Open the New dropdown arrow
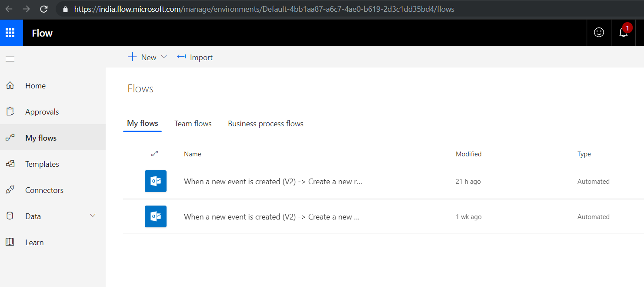The height and width of the screenshot is (287, 644). click(x=164, y=57)
